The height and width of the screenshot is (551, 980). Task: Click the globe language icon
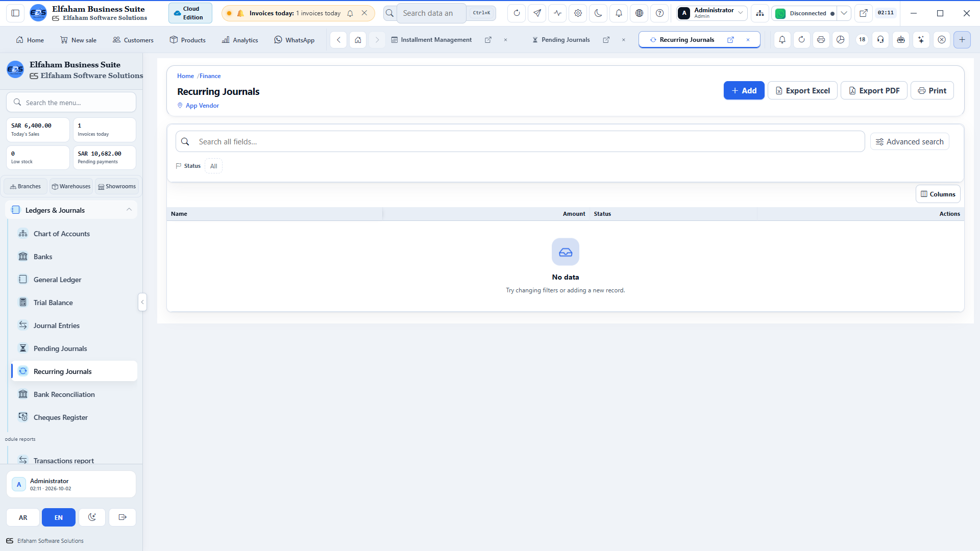[639, 13]
